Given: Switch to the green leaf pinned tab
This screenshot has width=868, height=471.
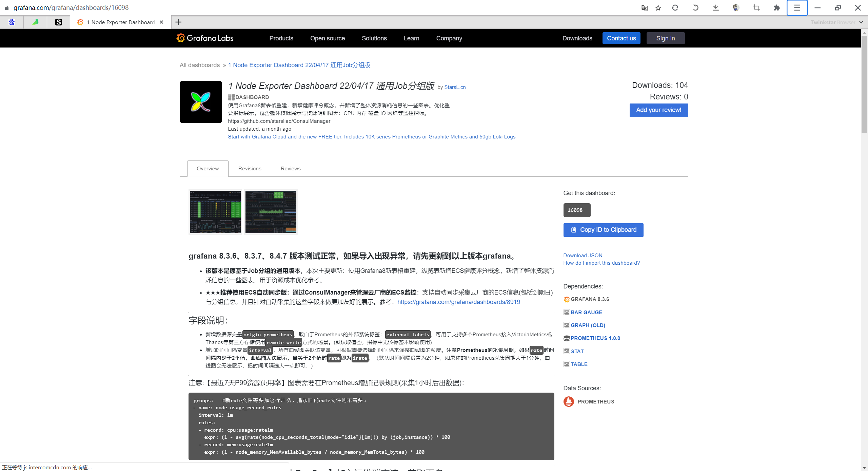Looking at the screenshot, I should tap(35, 22).
